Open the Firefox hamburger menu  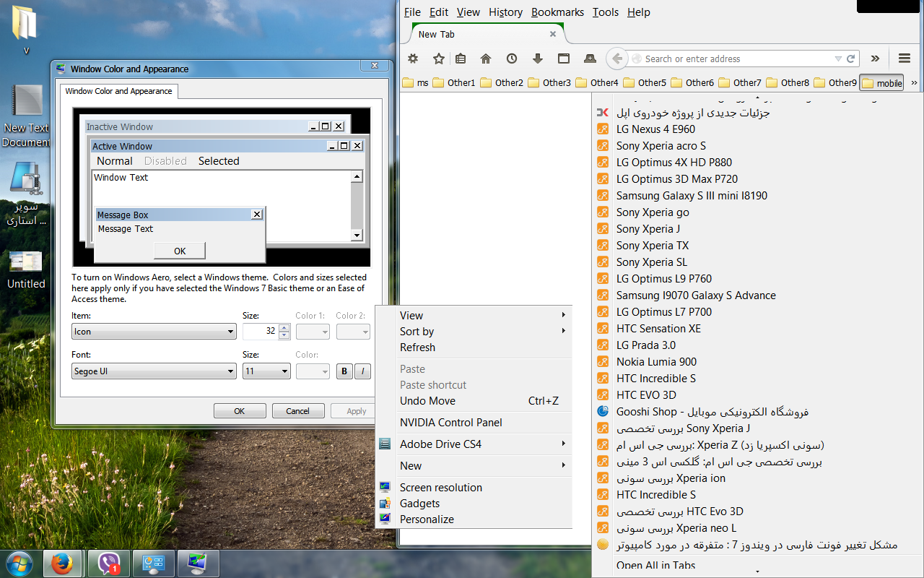coord(904,59)
